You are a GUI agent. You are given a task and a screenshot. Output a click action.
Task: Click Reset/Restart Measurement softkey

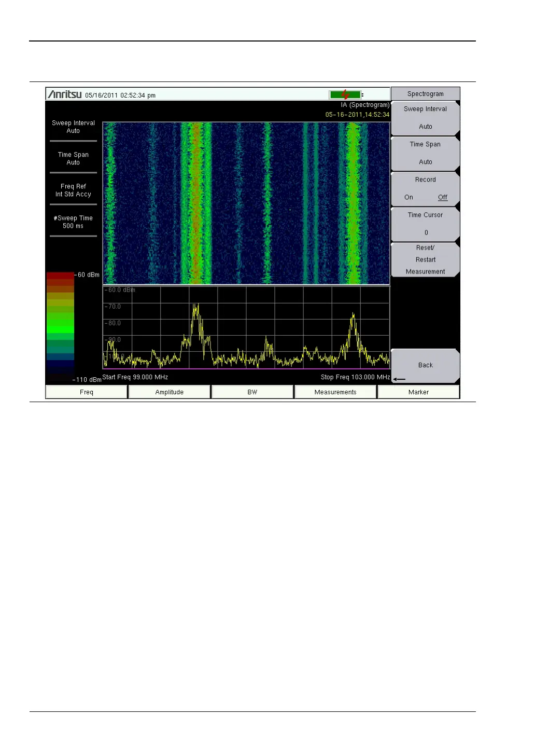pyautogui.click(x=426, y=259)
